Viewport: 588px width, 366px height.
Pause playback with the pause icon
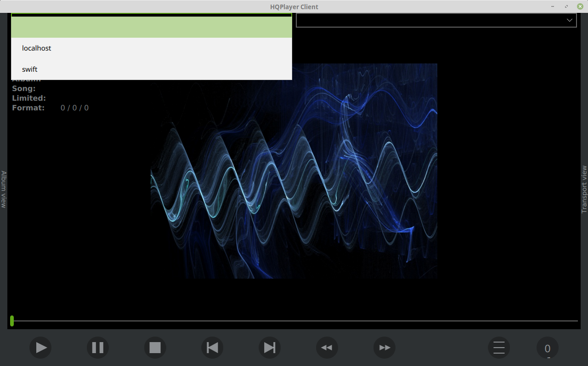[98, 348]
